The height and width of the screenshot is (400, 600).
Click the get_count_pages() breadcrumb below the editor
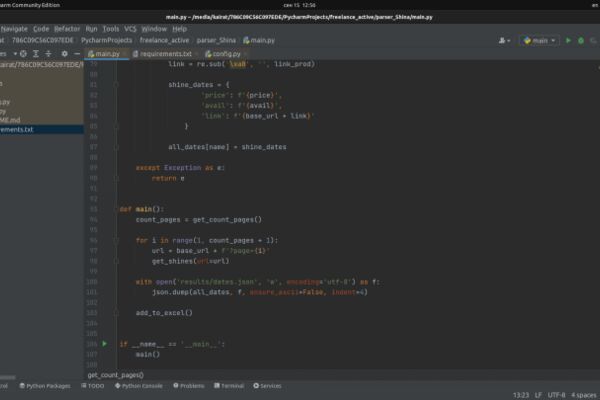116,375
